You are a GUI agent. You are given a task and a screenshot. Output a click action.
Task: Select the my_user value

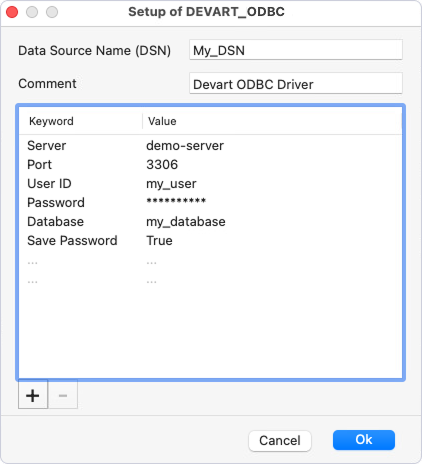tap(171, 184)
